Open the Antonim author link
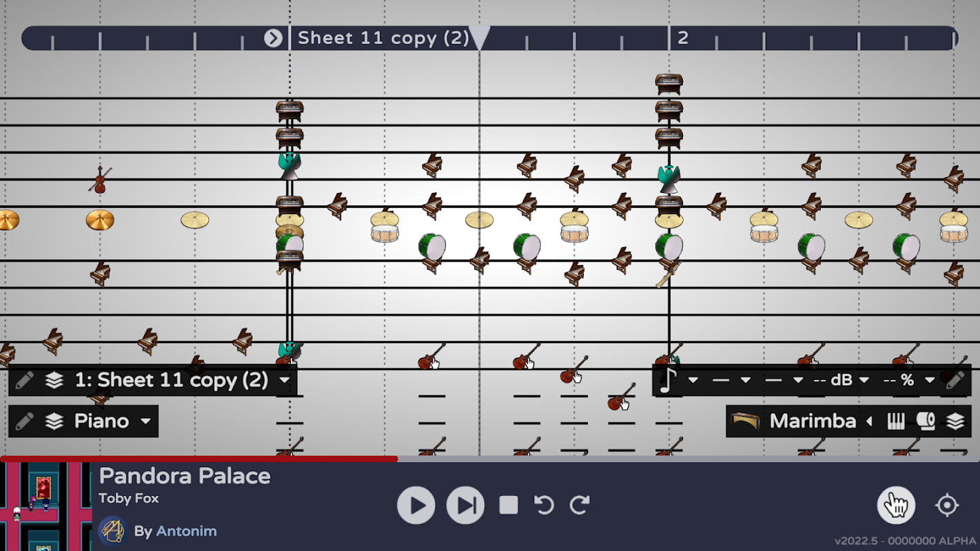Viewport: 980px width, 551px height. pos(186,531)
